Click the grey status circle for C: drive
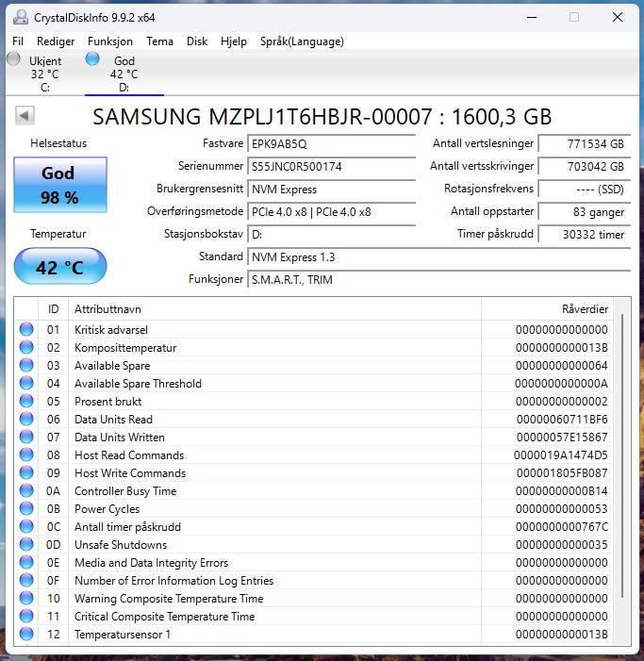The width and height of the screenshot is (644, 661). 13,58
